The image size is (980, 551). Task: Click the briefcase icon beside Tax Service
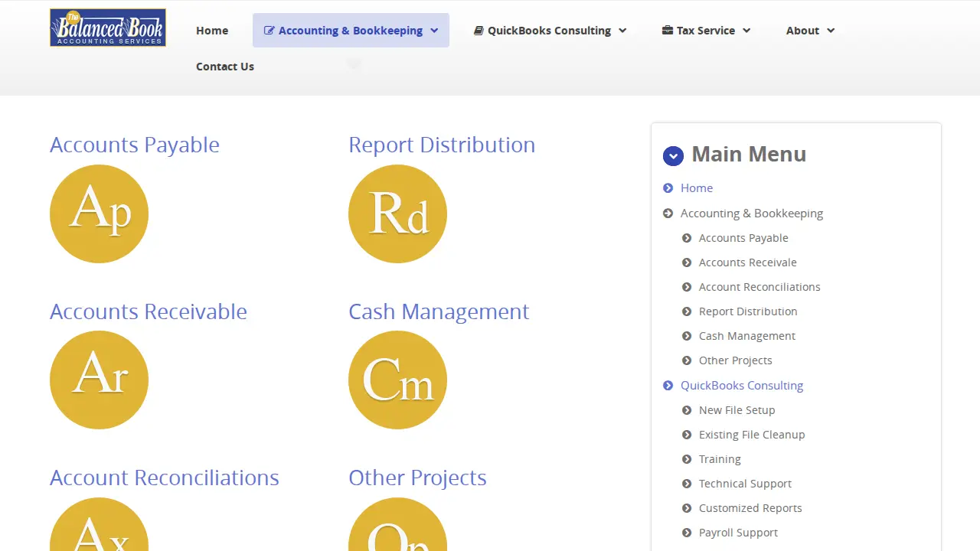tap(668, 31)
